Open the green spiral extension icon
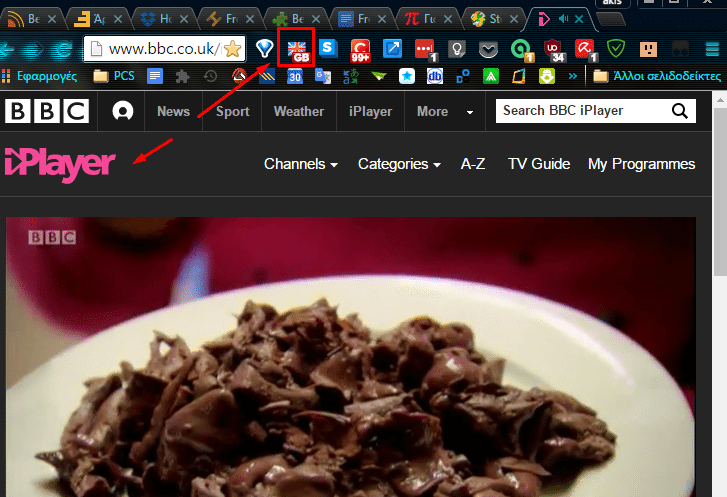This screenshot has height=497, width=727. 522,50
